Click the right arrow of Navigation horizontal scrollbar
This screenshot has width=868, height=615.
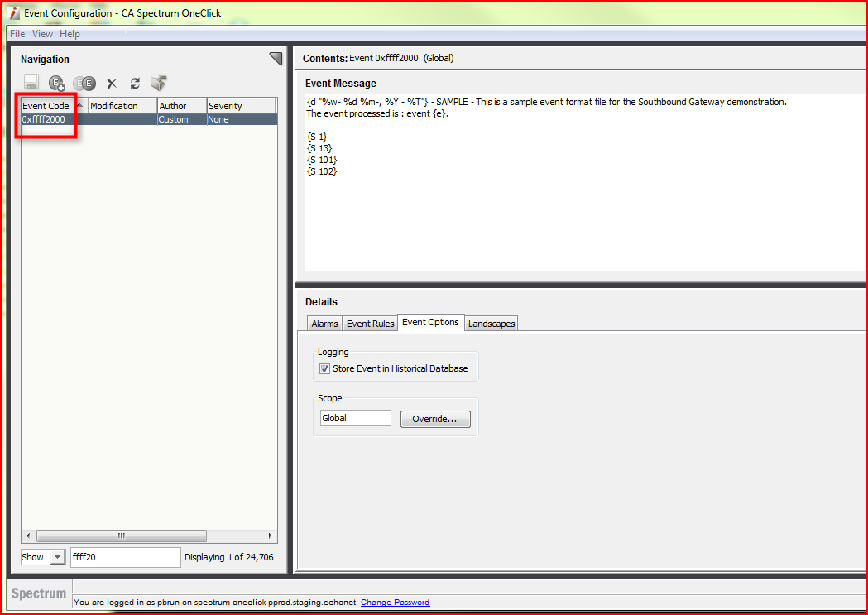coord(270,536)
